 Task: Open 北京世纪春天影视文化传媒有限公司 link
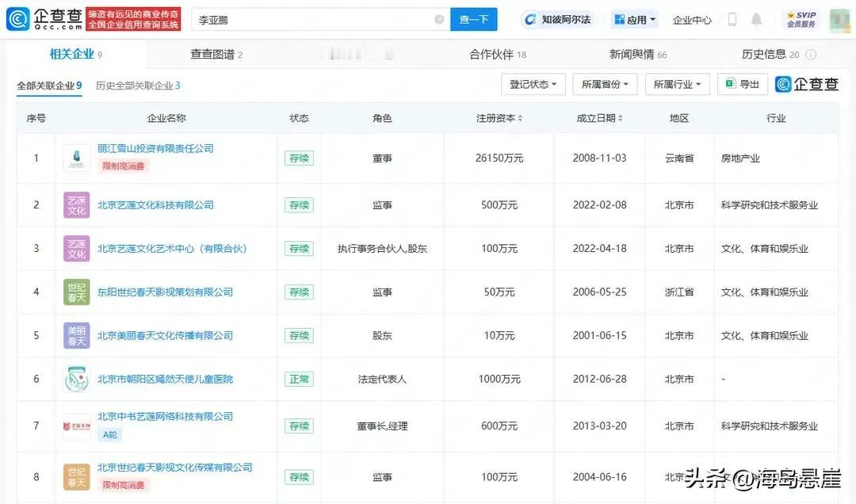(x=174, y=468)
